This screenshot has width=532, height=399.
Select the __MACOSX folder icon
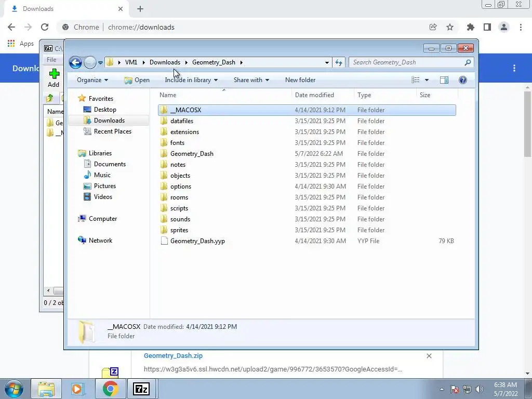click(164, 110)
